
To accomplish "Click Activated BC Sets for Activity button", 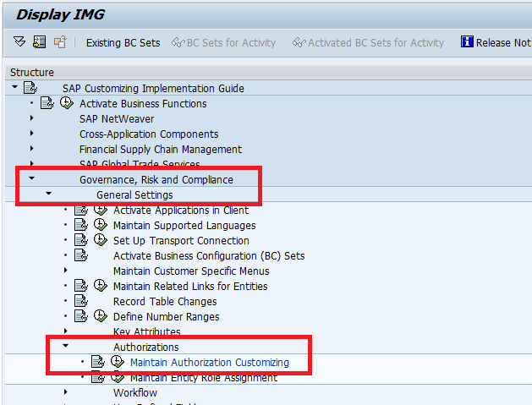I will [368, 43].
